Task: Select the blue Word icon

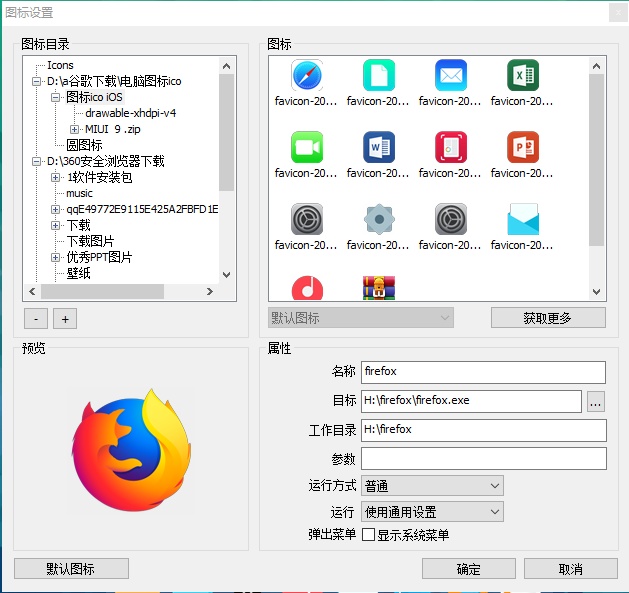Action: tap(379, 147)
